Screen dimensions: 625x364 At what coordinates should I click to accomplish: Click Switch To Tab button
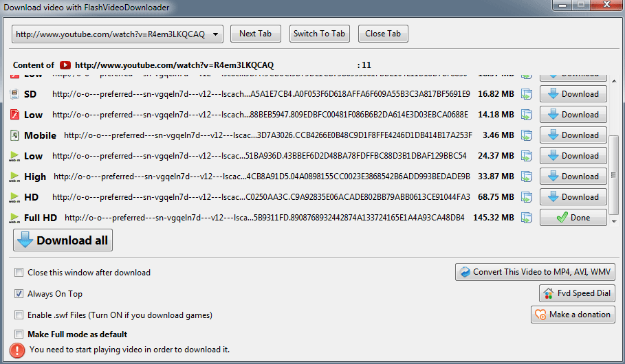[x=319, y=34]
